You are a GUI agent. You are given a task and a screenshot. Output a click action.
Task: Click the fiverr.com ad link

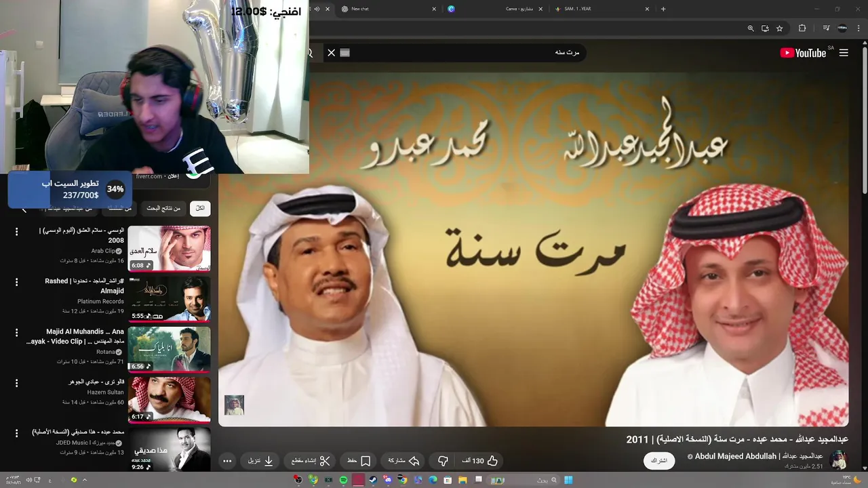(x=149, y=176)
